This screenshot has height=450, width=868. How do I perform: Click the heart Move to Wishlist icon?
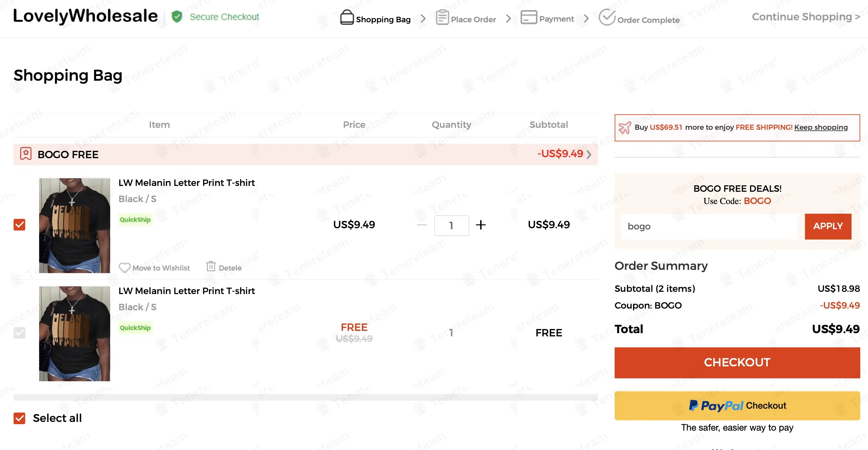[x=124, y=268]
